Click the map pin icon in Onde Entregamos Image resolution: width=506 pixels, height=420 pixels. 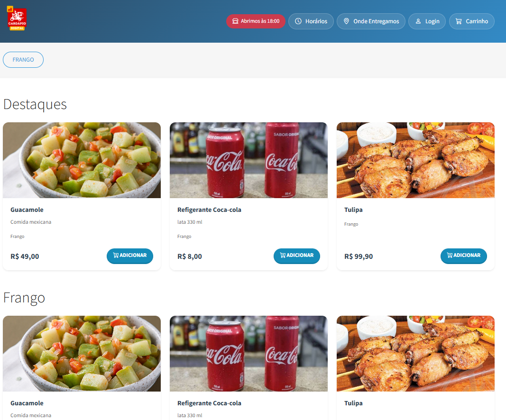tap(346, 21)
